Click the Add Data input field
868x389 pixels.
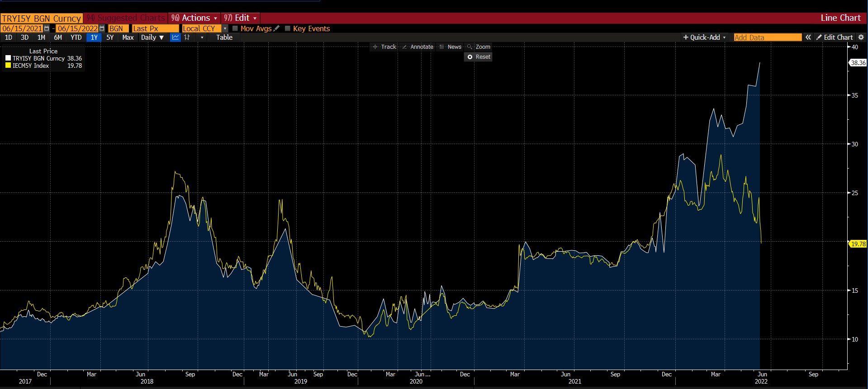767,37
